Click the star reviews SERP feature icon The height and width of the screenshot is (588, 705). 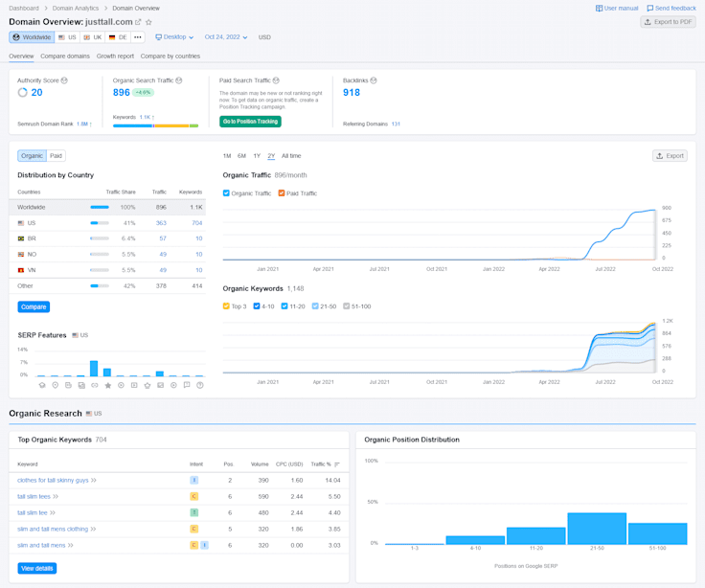click(x=108, y=385)
